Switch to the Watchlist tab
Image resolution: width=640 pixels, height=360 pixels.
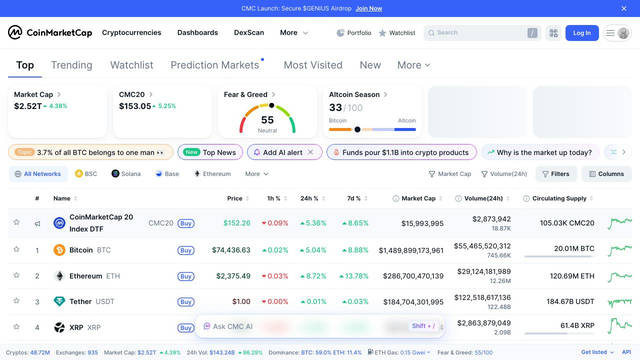click(x=131, y=65)
